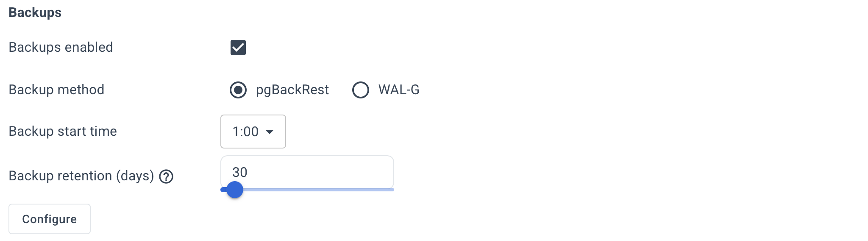The width and height of the screenshot is (868, 241).
Task: Uncheck the Backups enabled checkbox
Action: (x=238, y=48)
